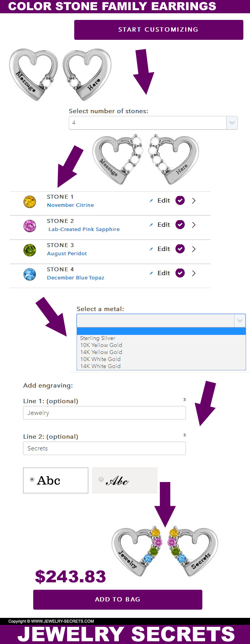Click the checkmark icon for Stone 2
Viewport: 250px width, 644px height.
tap(180, 225)
